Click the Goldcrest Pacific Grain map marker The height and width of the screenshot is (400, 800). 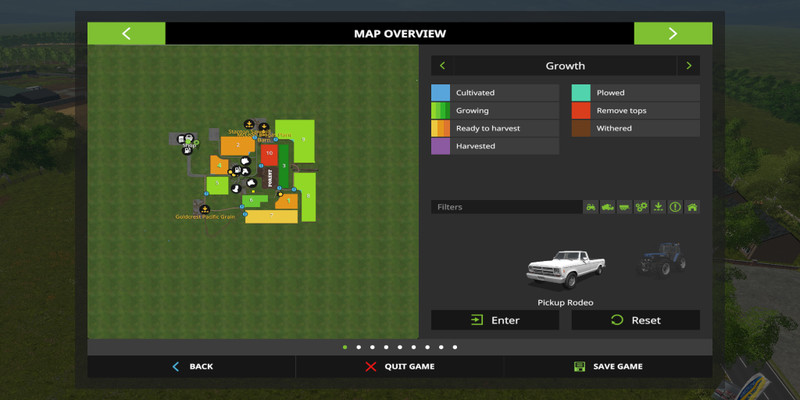(x=203, y=208)
